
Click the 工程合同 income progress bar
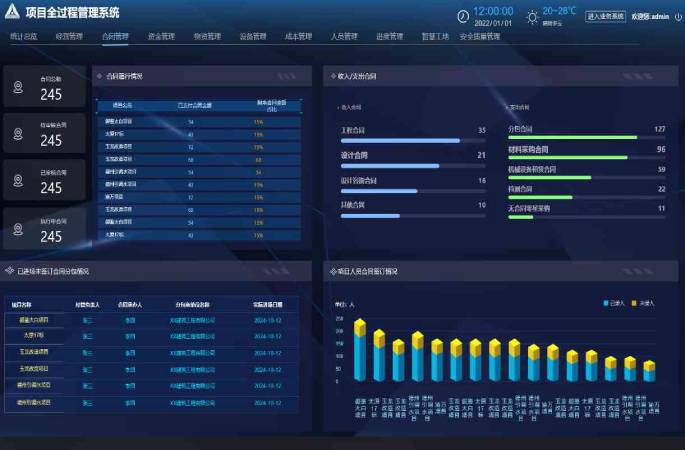point(400,141)
